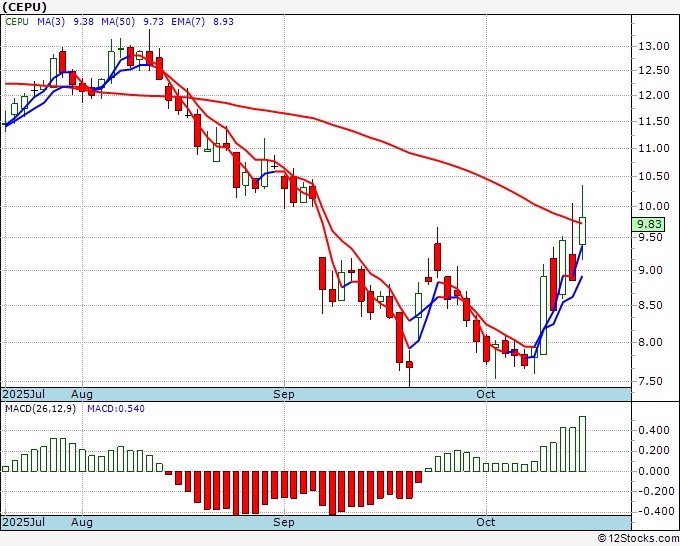Viewport: 680px width, 546px height.
Task: Click Oct on the price chart date axis
Action: pyautogui.click(x=485, y=394)
